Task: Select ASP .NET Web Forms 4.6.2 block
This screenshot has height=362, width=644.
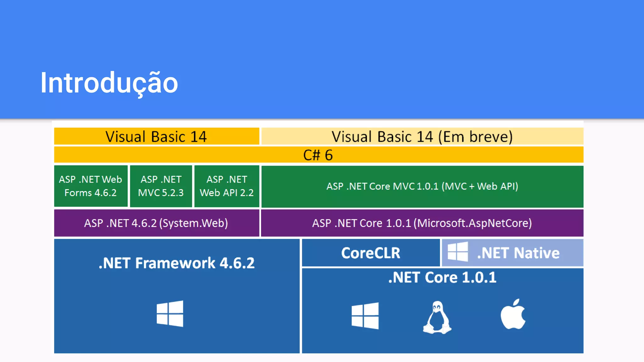Action: pyautogui.click(x=91, y=186)
